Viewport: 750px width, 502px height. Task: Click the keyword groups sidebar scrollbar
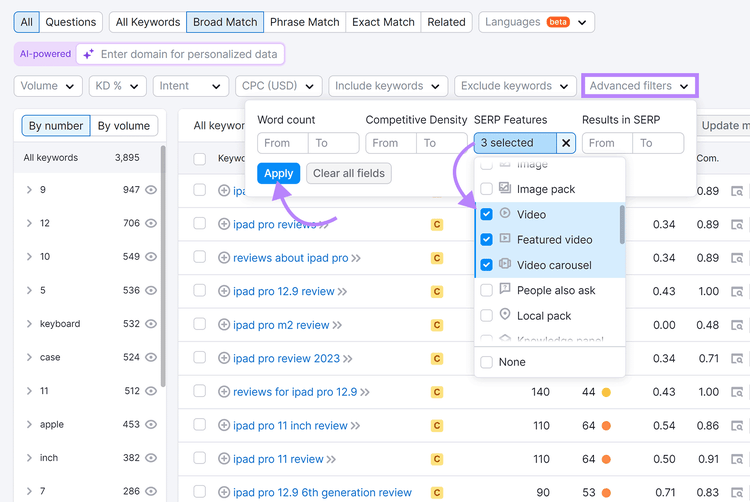(x=163, y=266)
